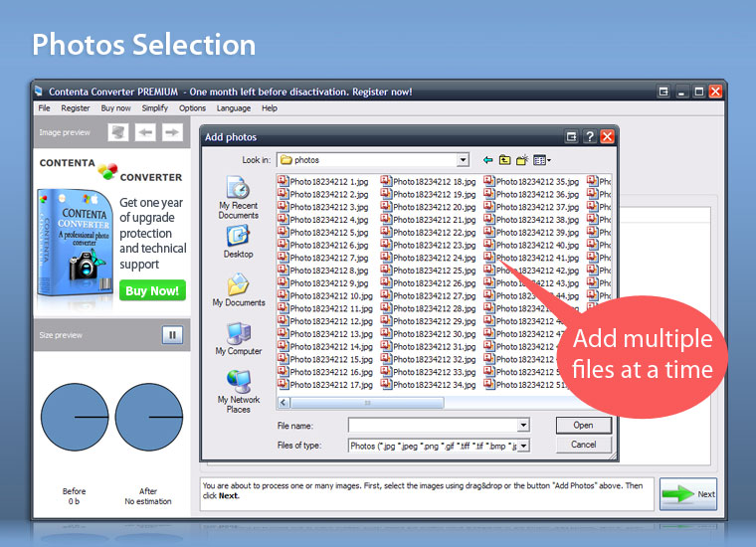Open the Register menu
The height and width of the screenshot is (547, 756).
coord(76,108)
